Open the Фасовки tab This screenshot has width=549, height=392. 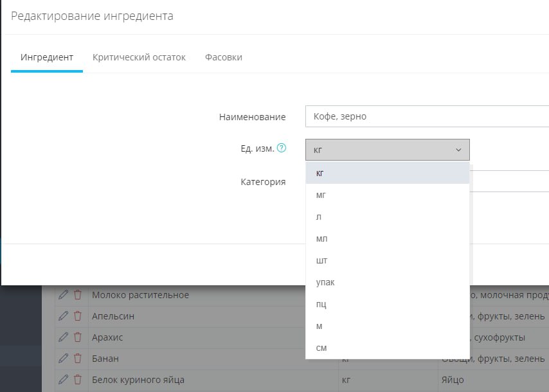tap(224, 57)
